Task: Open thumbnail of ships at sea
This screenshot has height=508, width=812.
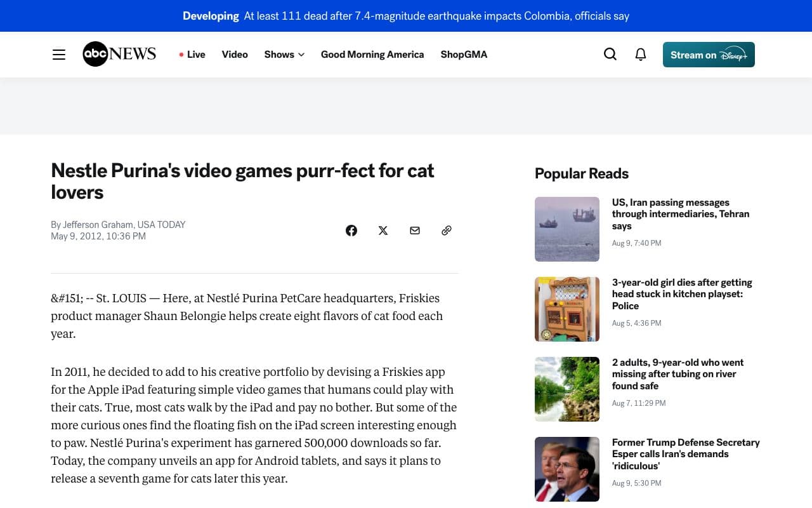Action: tap(567, 229)
